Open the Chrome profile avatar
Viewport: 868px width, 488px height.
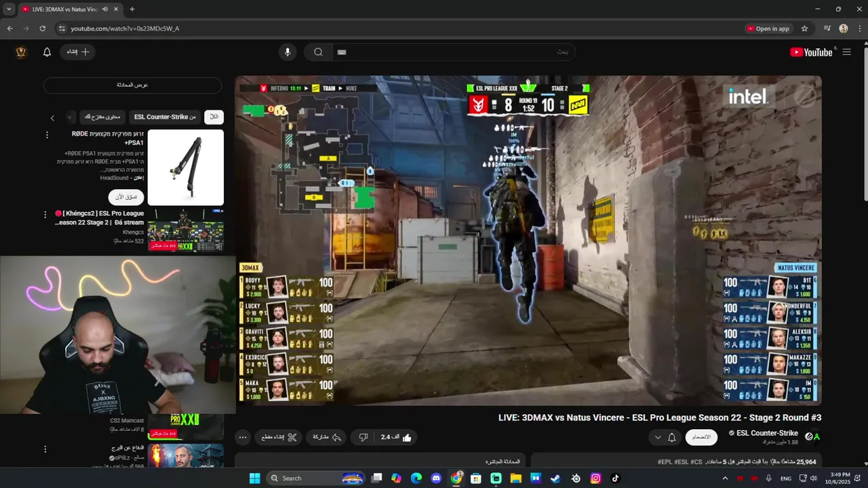(844, 28)
